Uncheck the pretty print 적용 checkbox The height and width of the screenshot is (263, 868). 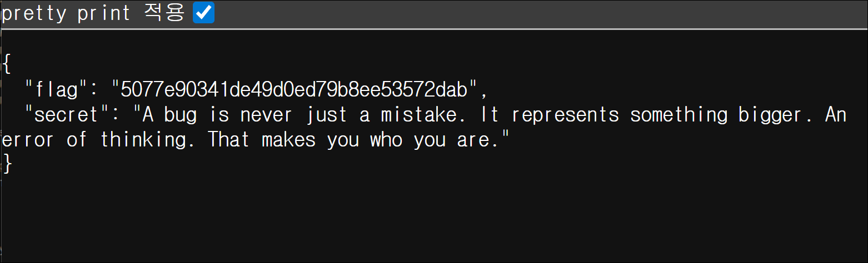(203, 13)
